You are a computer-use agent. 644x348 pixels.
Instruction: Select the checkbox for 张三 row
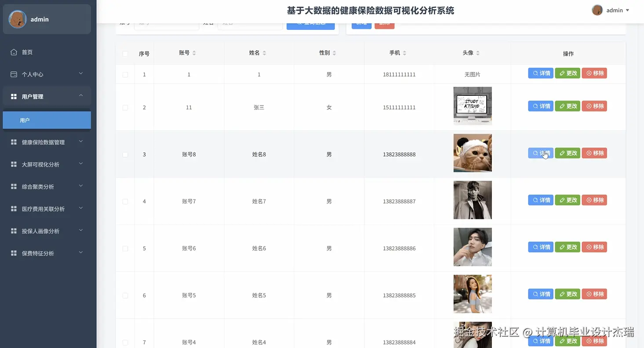click(x=125, y=108)
